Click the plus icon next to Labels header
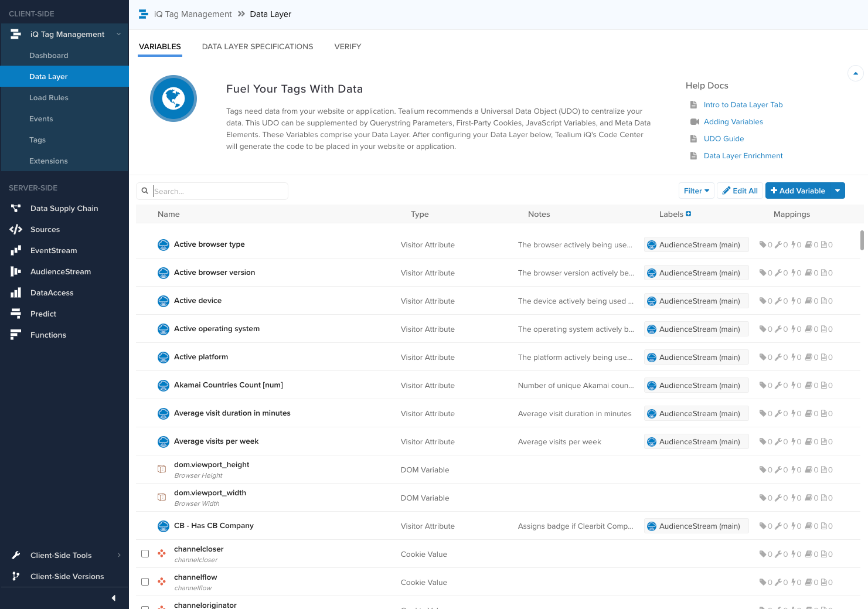Viewport: 868px width, 609px height. [688, 213]
